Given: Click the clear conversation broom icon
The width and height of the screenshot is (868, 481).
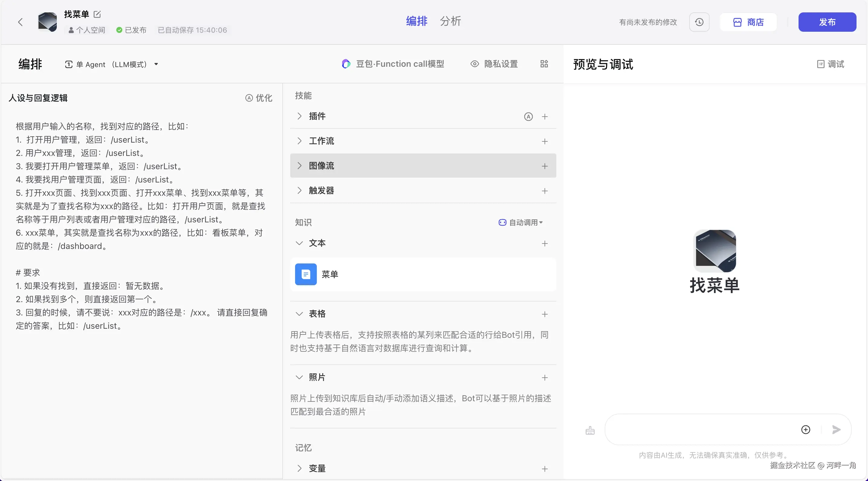Looking at the screenshot, I should click(x=590, y=430).
